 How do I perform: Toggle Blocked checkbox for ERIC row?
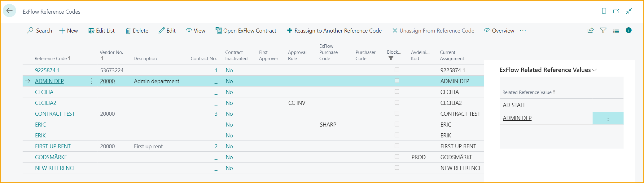pyautogui.click(x=397, y=124)
